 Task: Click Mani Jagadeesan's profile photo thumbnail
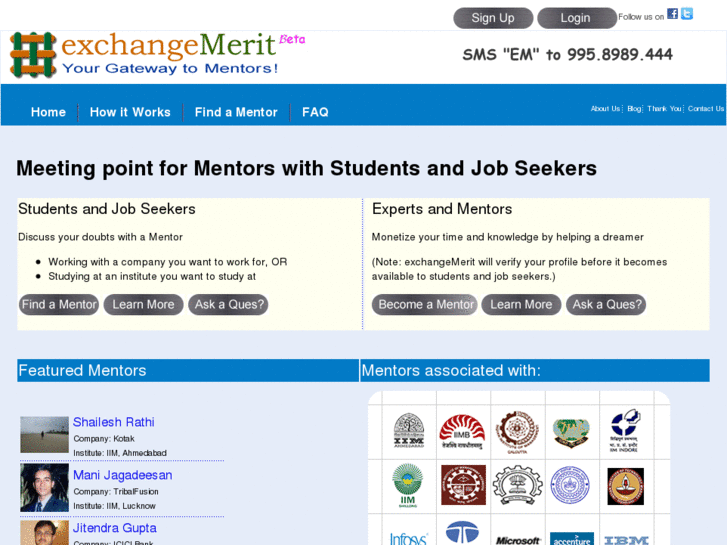pos(44,488)
